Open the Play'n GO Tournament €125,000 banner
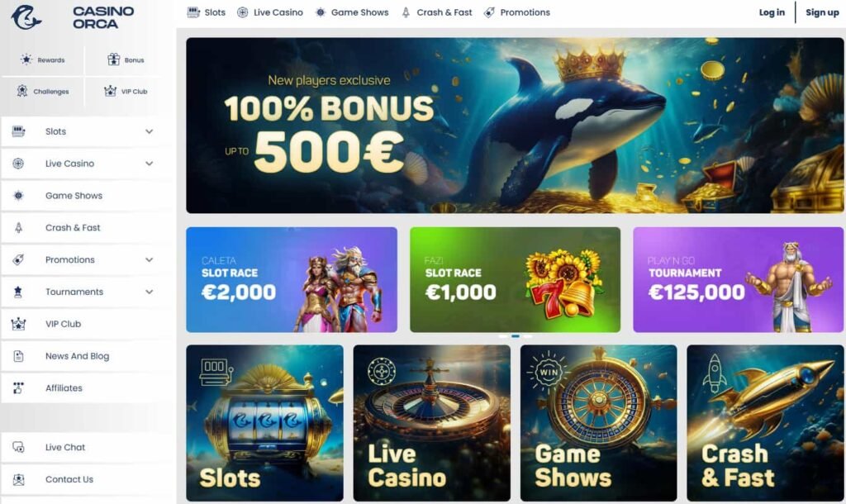Viewport: 846px width, 504px height. (x=738, y=279)
